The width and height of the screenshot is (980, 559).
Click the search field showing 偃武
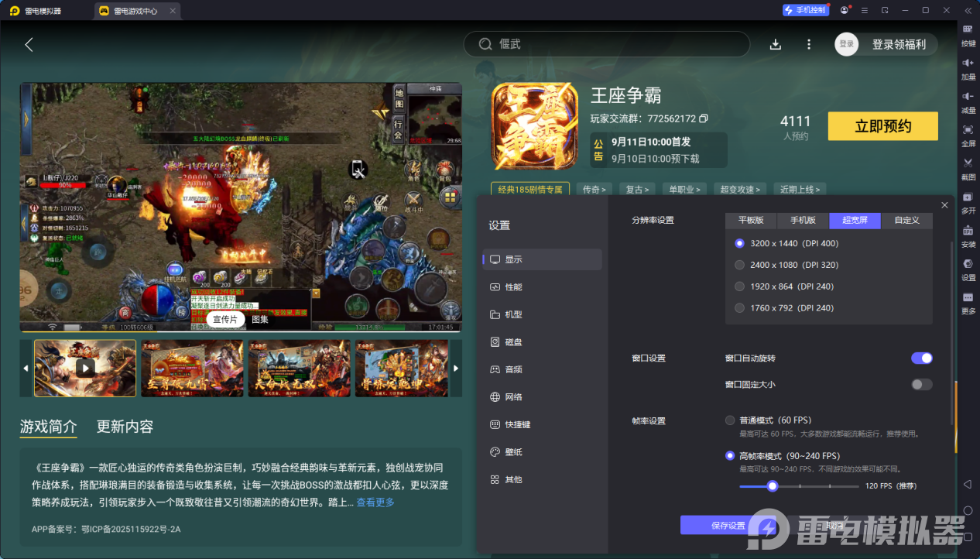coord(606,44)
